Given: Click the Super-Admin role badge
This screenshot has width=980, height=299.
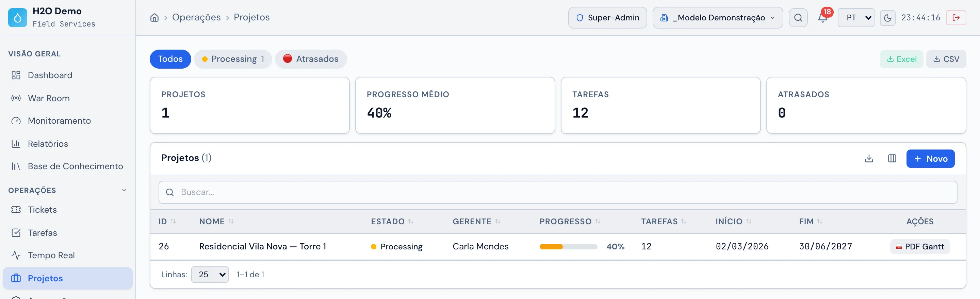Looking at the screenshot, I should coord(607,17).
